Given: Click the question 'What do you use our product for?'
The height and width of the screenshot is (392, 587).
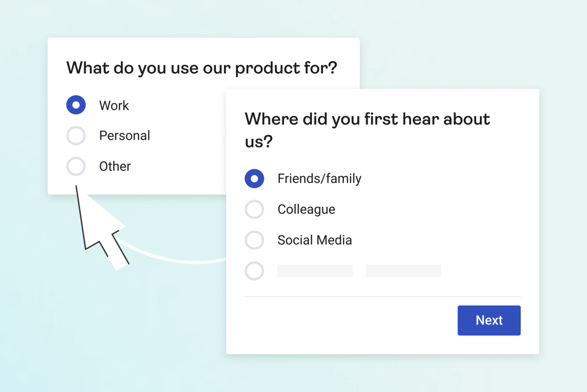Looking at the screenshot, I should point(201,68).
